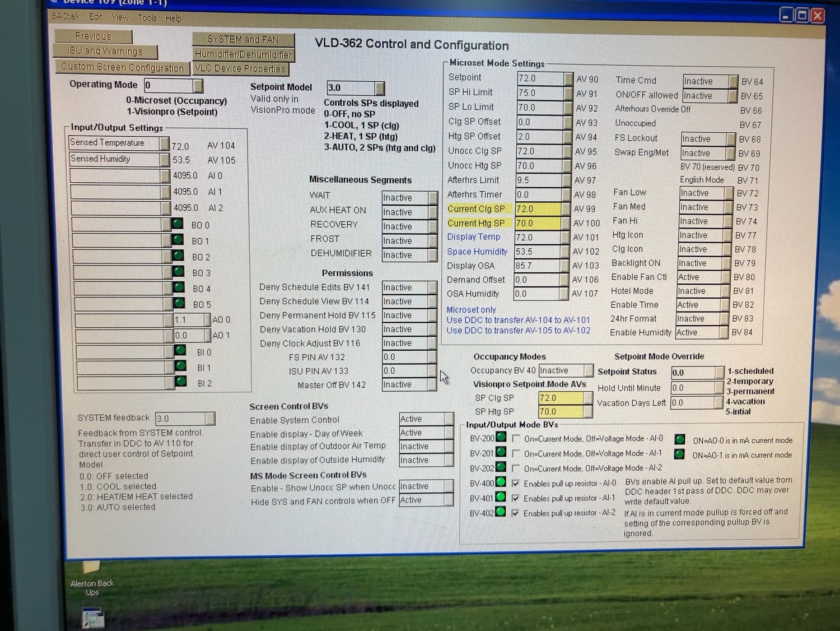Click the BV-402 green status light
This screenshot has height=631, width=840.
[x=501, y=512]
